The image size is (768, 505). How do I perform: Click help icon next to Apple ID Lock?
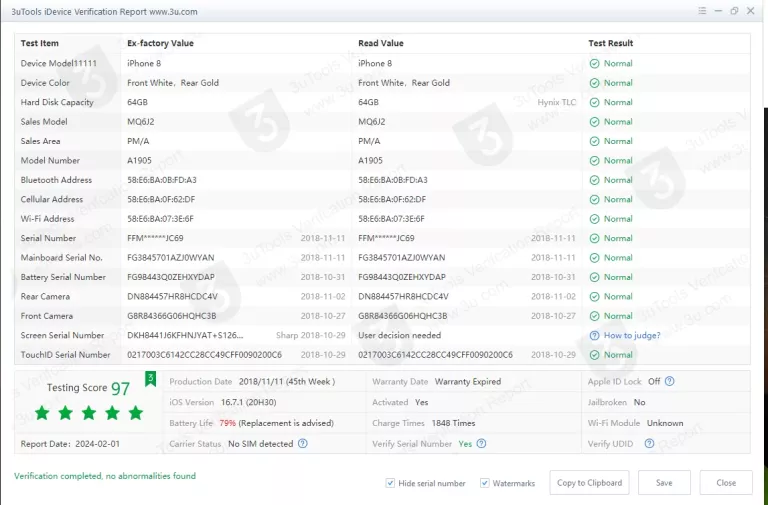(x=670, y=381)
